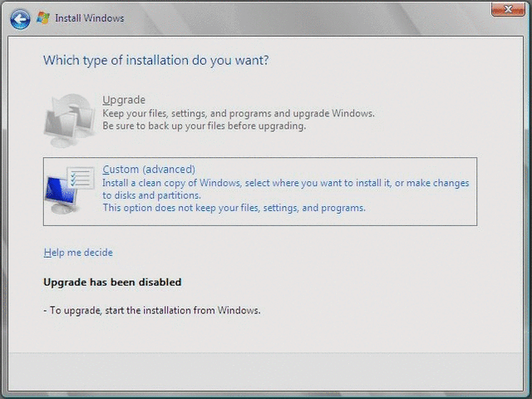The height and width of the screenshot is (399, 532).
Task: Click the Windows flag logo in title bar
Action: [x=43, y=17]
